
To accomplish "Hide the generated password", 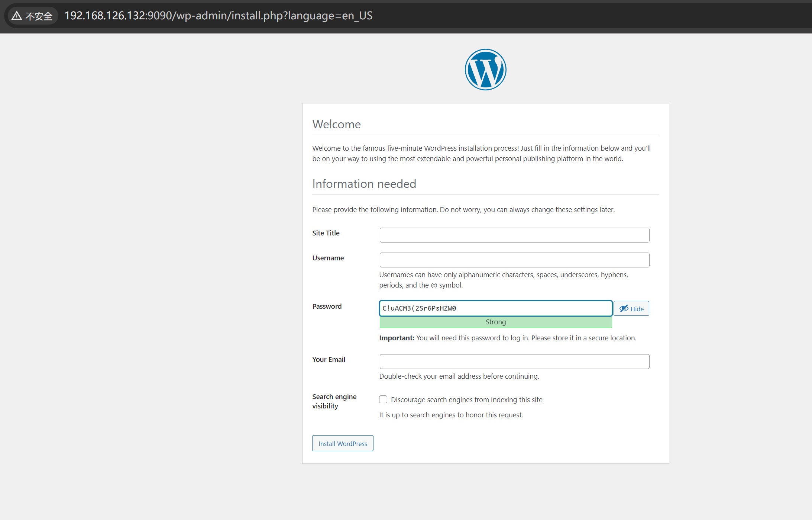I will click(x=631, y=308).
